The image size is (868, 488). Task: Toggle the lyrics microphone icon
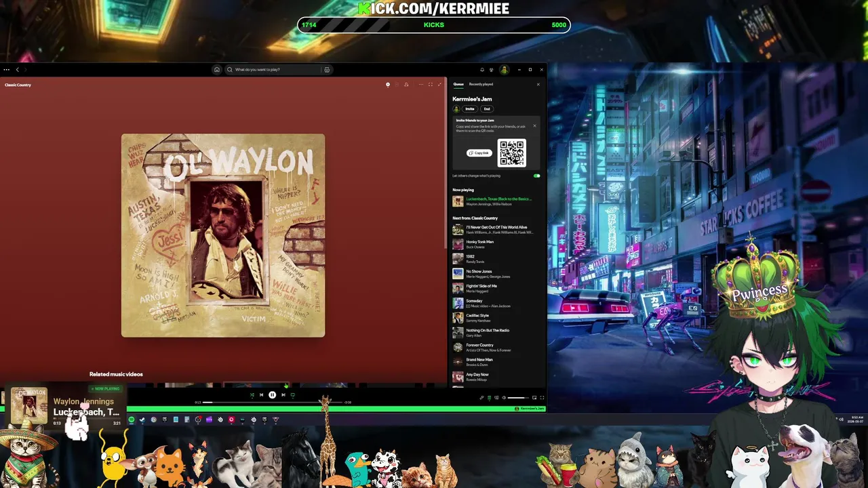click(x=482, y=398)
